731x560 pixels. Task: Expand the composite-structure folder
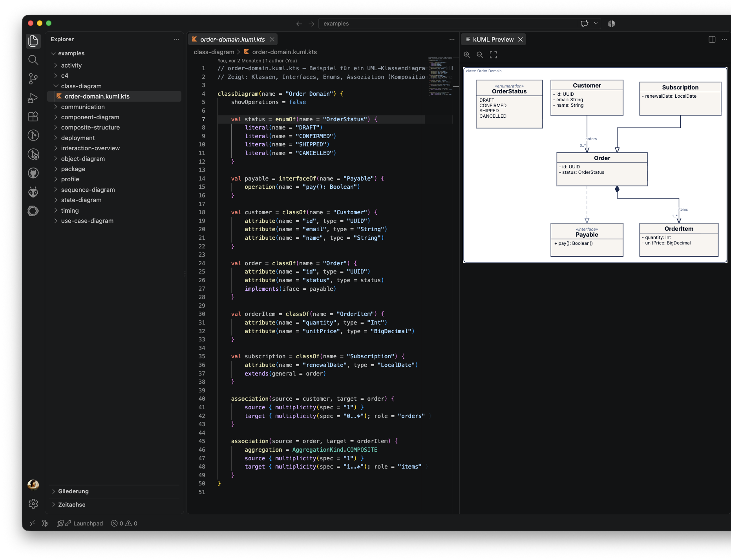click(x=114, y=127)
